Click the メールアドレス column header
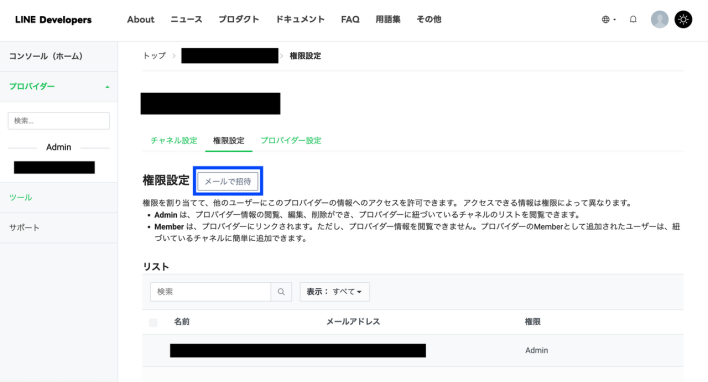Screen dimensions: 708x382 [x=353, y=322]
